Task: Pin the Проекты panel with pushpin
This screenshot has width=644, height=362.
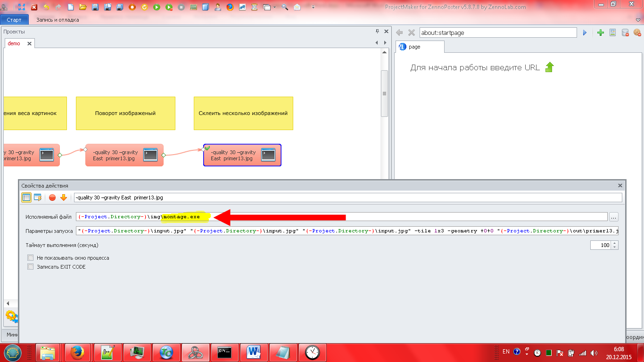Action: pyautogui.click(x=377, y=32)
